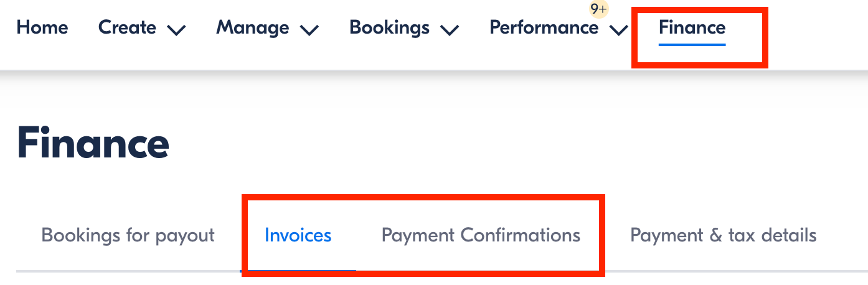Image resolution: width=868 pixels, height=285 pixels.
Task: Expand the Bookings dropdown menu
Action: (x=390, y=28)
